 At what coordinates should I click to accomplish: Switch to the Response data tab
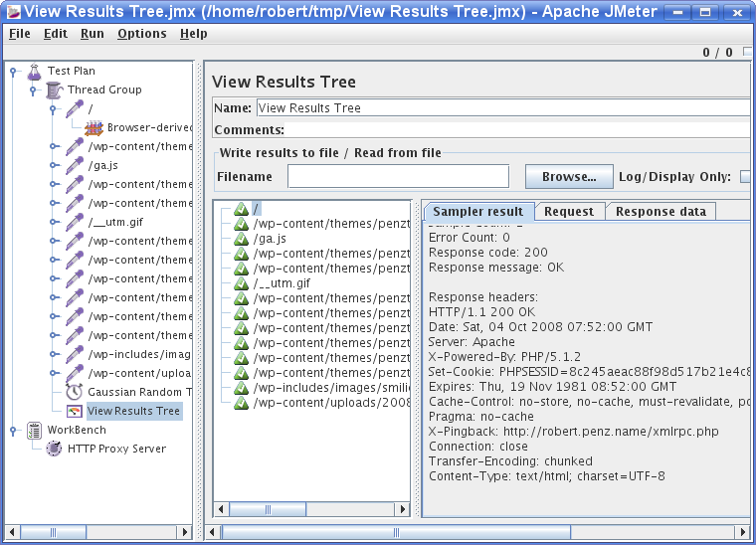coord(661,212)
